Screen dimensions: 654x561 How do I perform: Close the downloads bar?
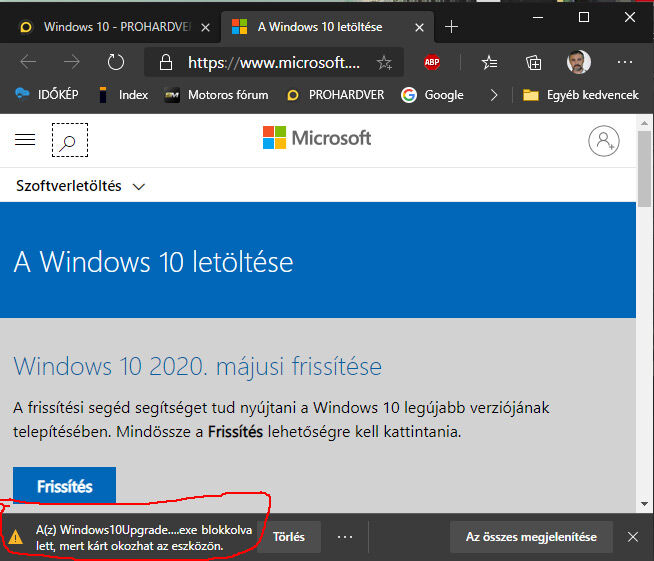click(633, 537)
